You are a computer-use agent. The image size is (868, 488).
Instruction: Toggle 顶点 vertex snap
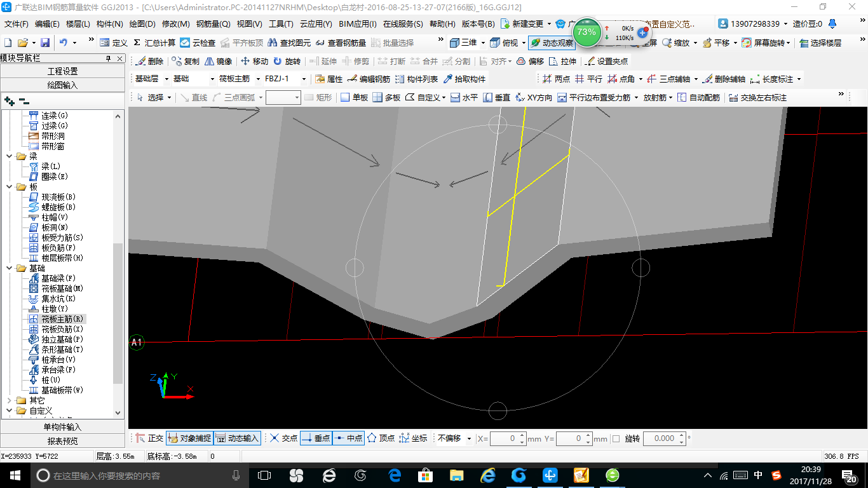[x=381, y=438]
